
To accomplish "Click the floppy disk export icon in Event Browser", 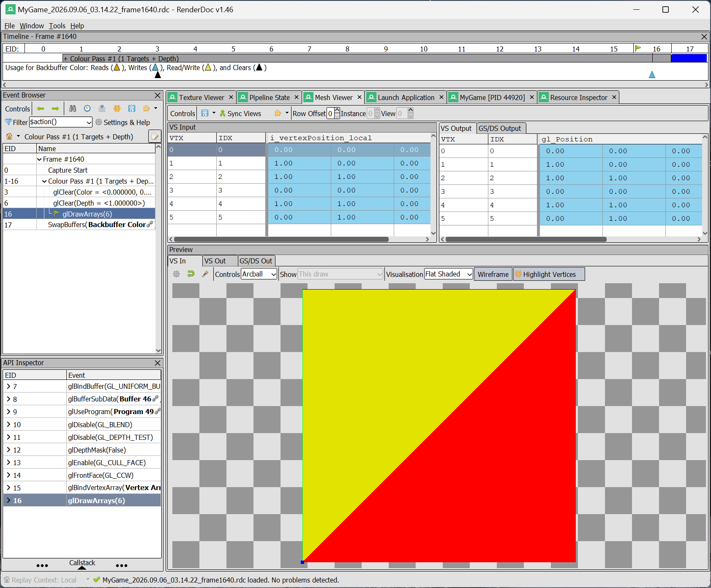I will point(132,108).
